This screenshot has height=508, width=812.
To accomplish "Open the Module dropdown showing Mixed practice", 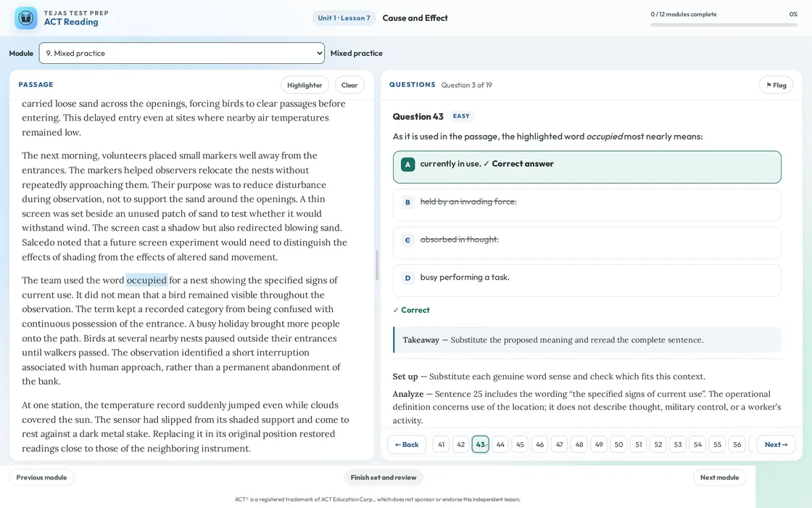I will (182, 54).
